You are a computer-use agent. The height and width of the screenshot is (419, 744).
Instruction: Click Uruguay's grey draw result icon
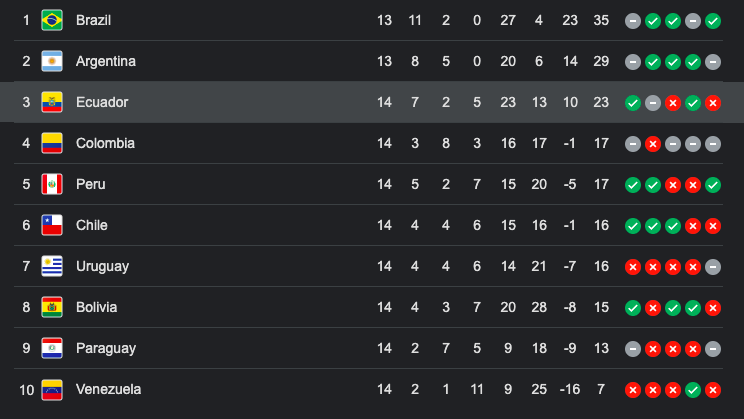point(713,267)
